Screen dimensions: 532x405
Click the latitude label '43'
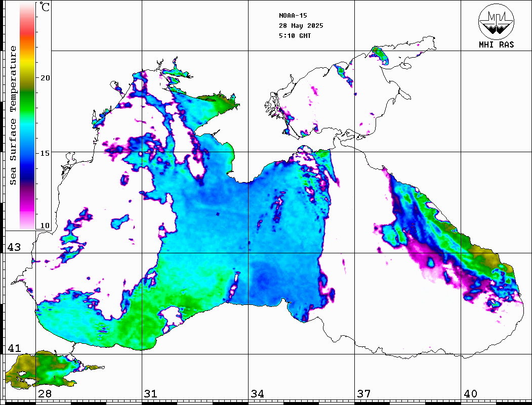pyautogui.click(x=14, y=247)
